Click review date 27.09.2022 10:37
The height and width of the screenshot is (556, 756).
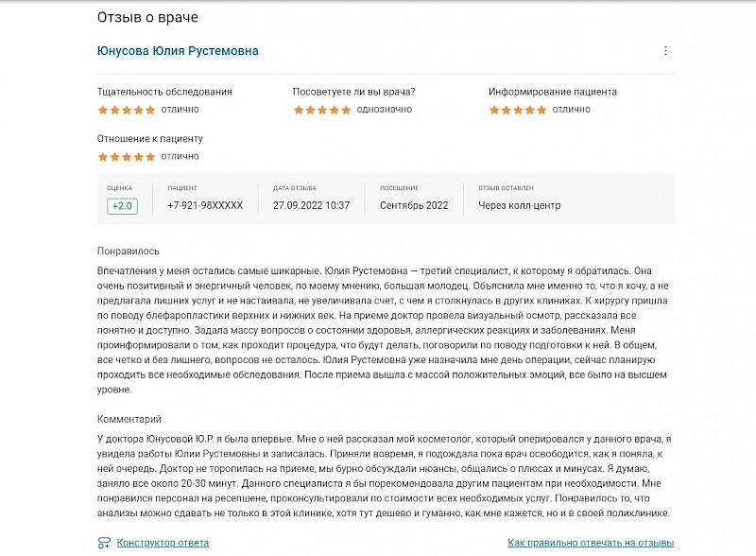pos(311,205)
